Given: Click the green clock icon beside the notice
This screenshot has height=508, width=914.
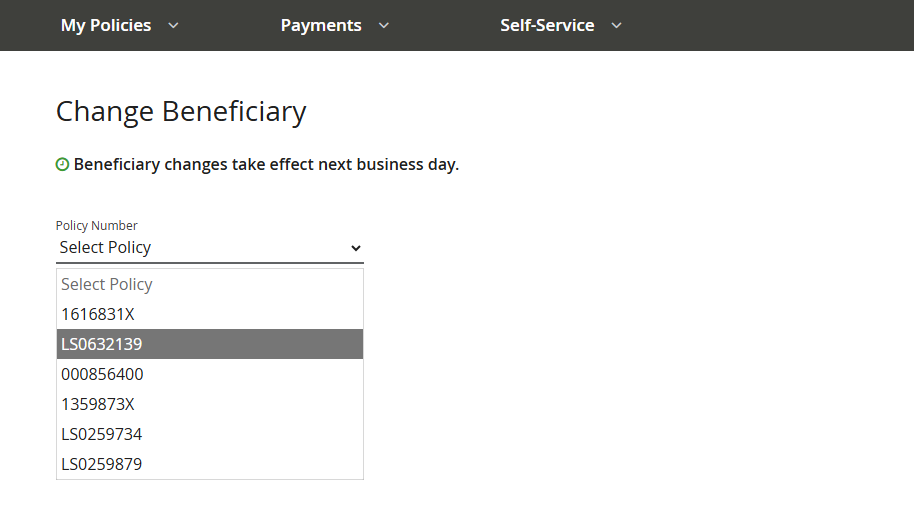Looking at the screenshot, I should (62, 164).
